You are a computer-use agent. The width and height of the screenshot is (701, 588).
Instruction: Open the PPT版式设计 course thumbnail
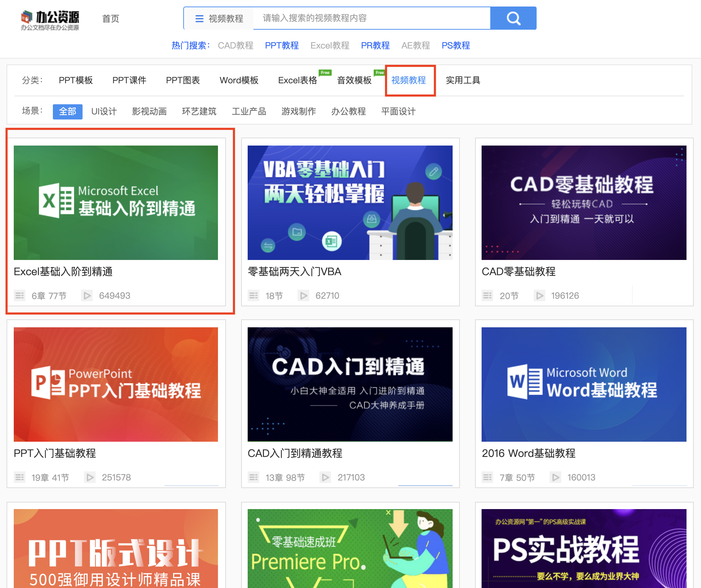[x=116, y=549]
